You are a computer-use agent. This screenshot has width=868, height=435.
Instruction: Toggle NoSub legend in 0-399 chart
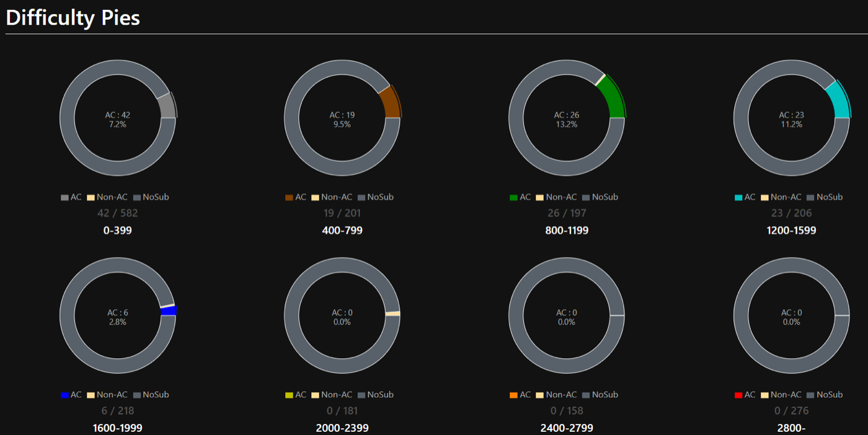151,197
